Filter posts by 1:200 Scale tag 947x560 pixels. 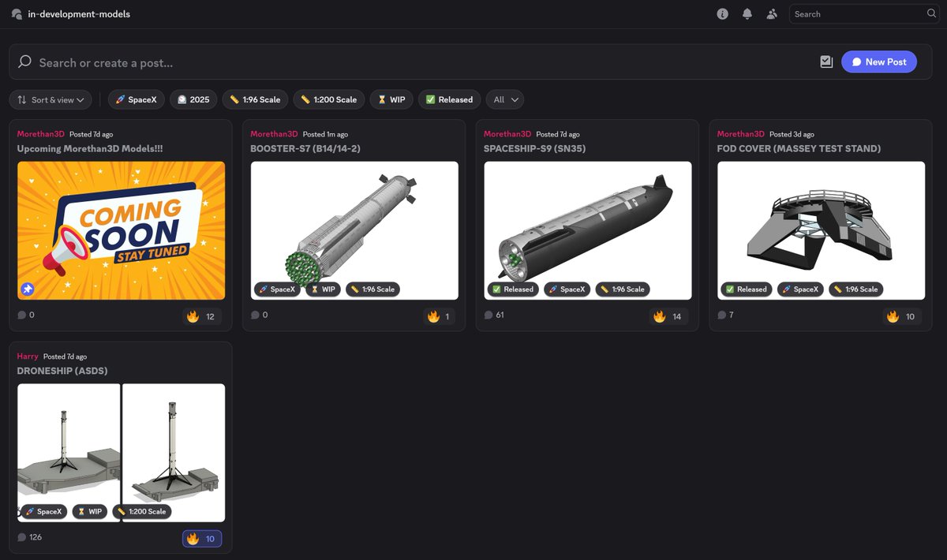pos(329,99)
